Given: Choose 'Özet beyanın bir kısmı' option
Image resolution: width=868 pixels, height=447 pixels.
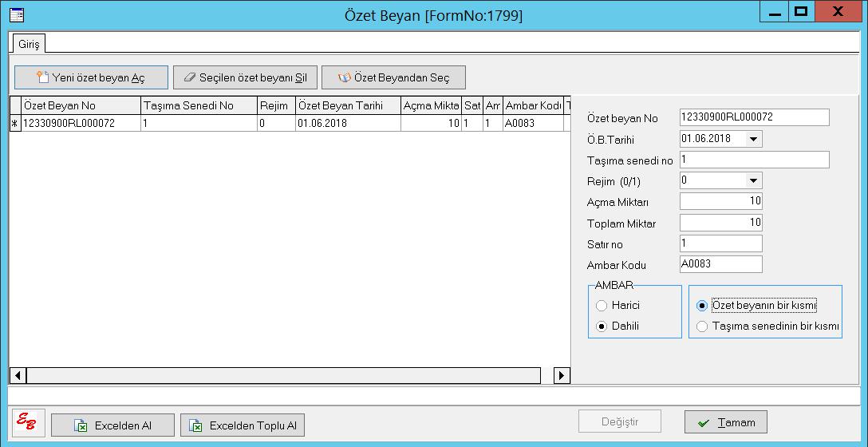Looking at the screenshot, I should 702,305.
